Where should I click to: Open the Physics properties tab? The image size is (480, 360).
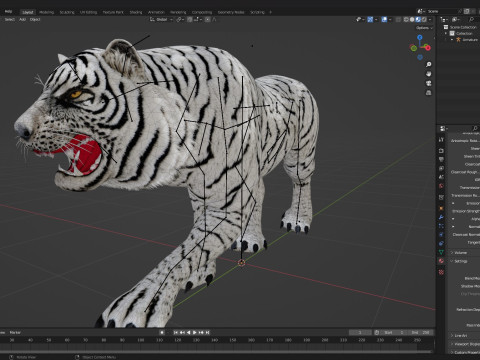pyautogui.click(x=441, y=235)
